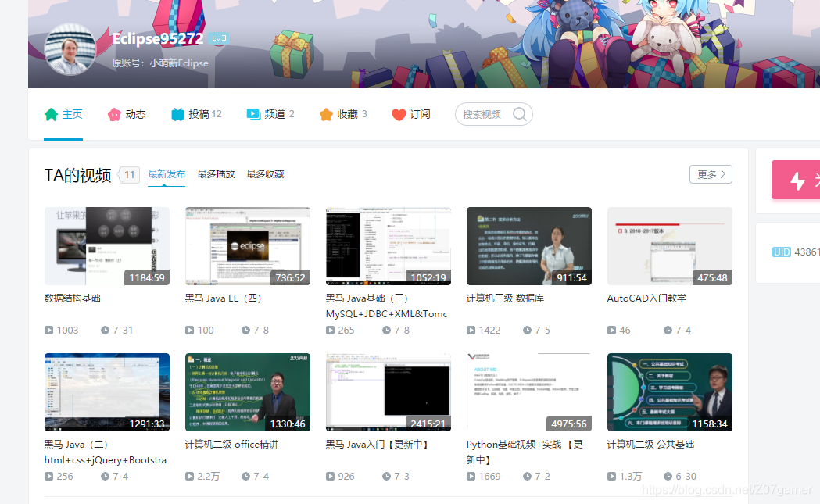The height and width of the screenshot is (504, 820).
Task: Click the pink lightning follow button
Action: point(796,180)
